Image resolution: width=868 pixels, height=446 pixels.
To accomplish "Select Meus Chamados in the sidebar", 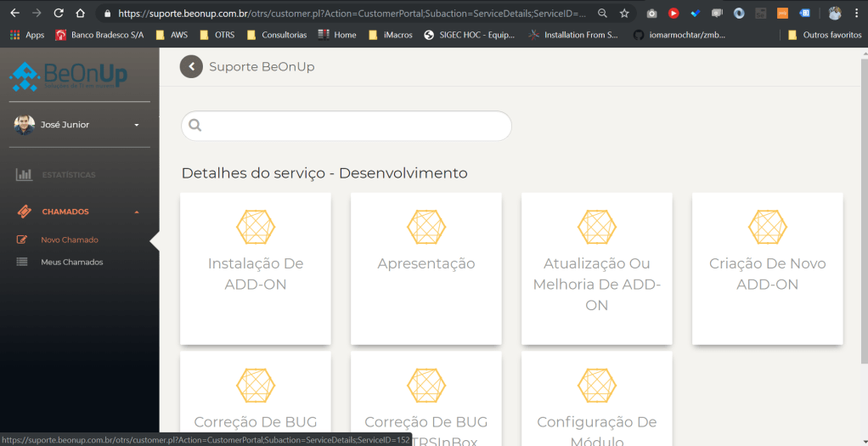I will [x=72, y=262].
